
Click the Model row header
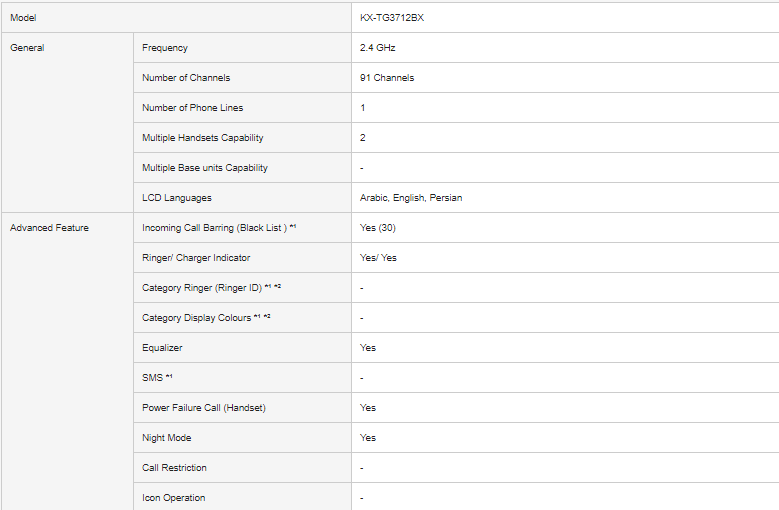[x=23, y=18]
